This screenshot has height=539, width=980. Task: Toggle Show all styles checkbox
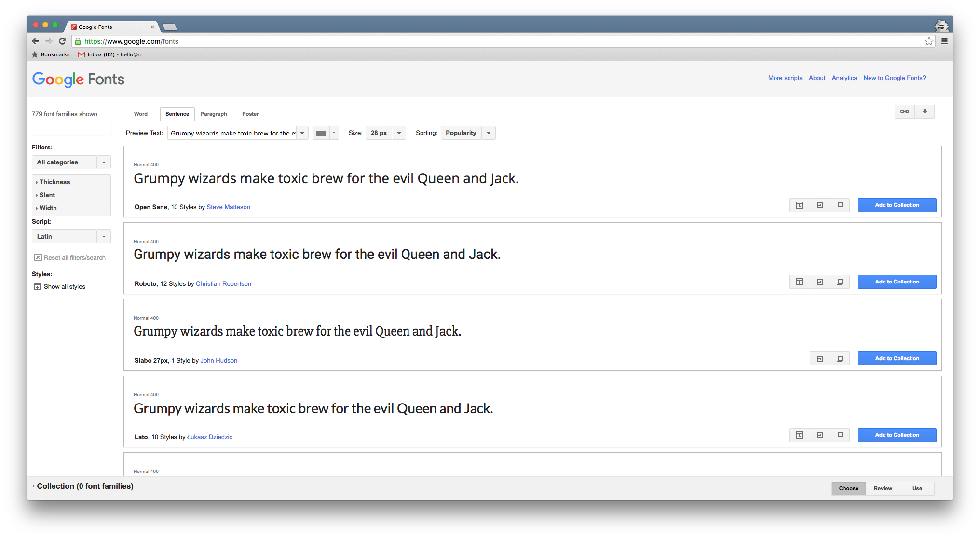click(x=38, y=286)
